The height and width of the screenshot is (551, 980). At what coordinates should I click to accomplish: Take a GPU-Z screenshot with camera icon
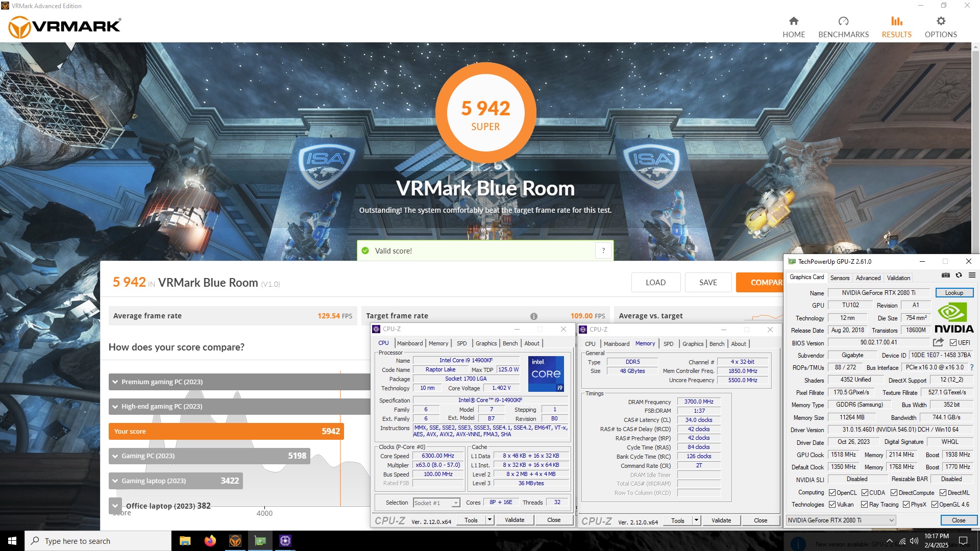(x=945, y=275)
